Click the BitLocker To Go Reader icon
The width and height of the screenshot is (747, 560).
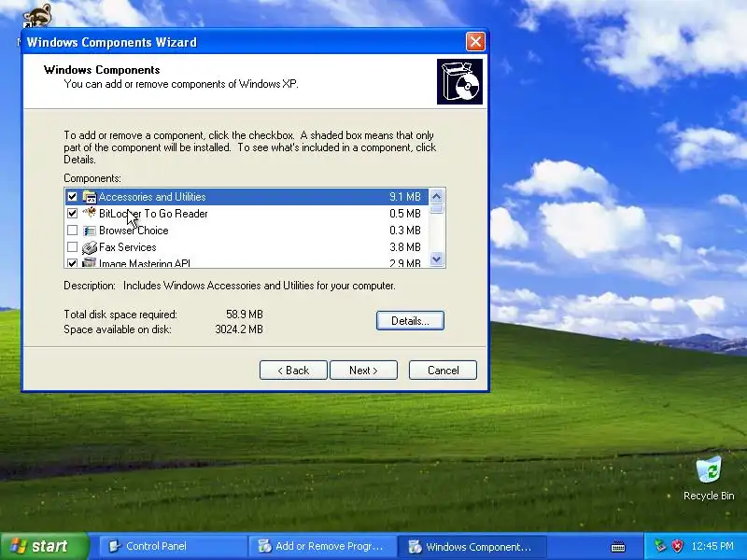coord(89,213)
